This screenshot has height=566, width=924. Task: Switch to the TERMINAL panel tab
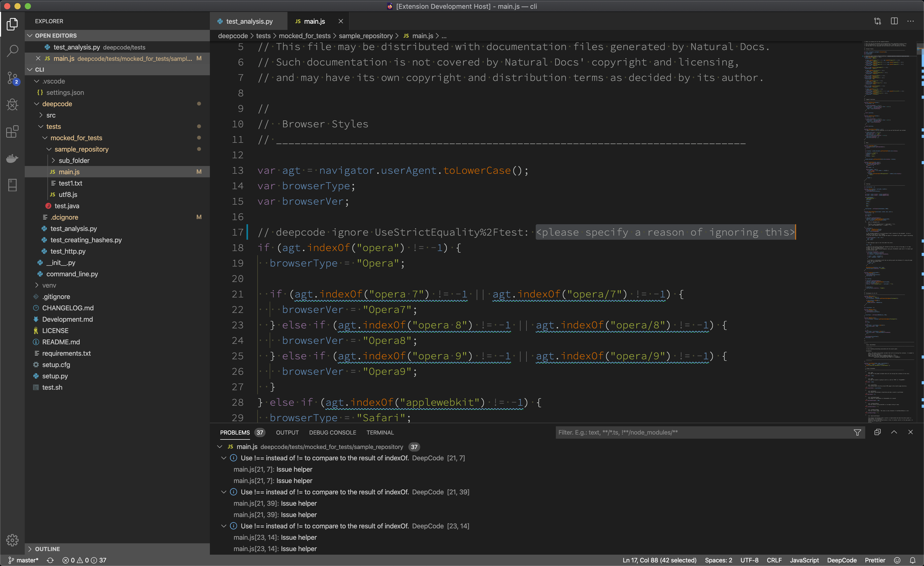380,432
